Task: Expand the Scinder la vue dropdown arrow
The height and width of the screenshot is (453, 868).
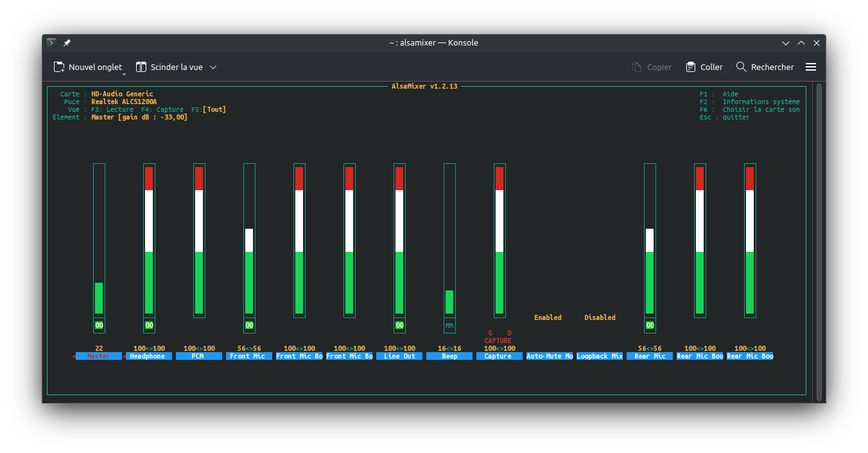Action: click(214, 67)
